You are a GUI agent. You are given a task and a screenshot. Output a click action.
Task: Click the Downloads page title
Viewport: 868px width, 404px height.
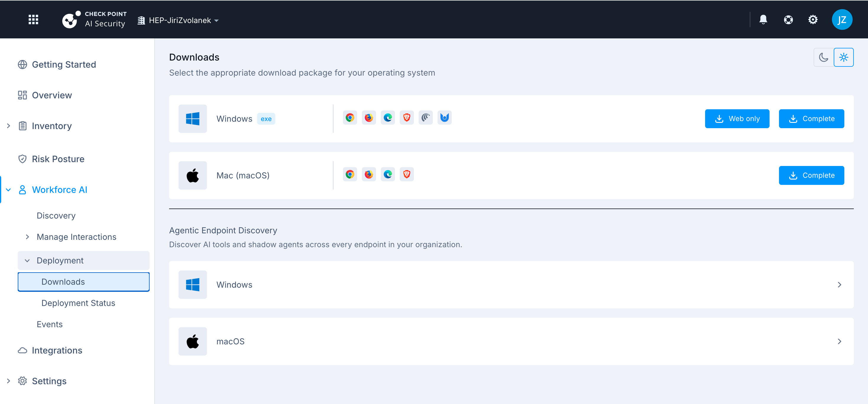[194, 57]
